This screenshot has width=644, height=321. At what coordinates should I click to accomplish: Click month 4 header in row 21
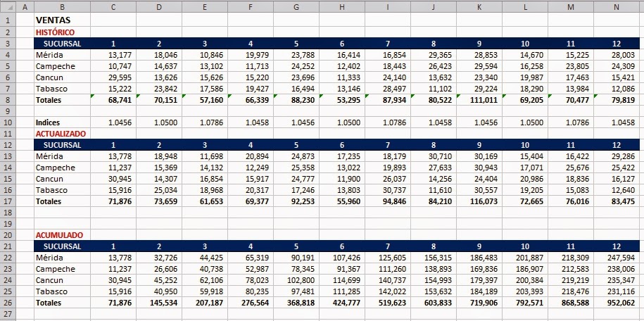(x=250, y=246)
